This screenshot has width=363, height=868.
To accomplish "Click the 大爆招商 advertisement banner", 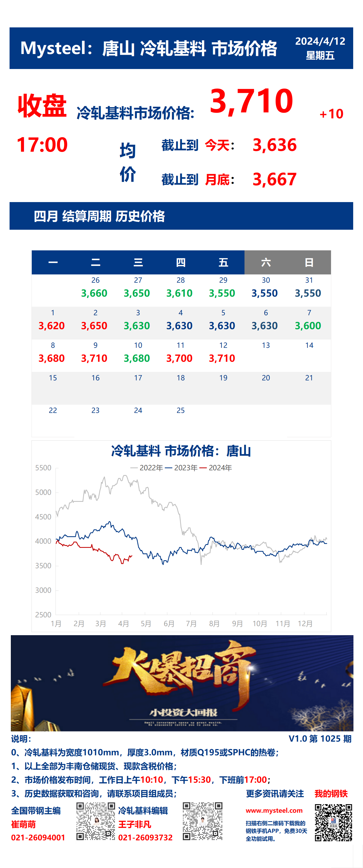I will pos(182,683).
